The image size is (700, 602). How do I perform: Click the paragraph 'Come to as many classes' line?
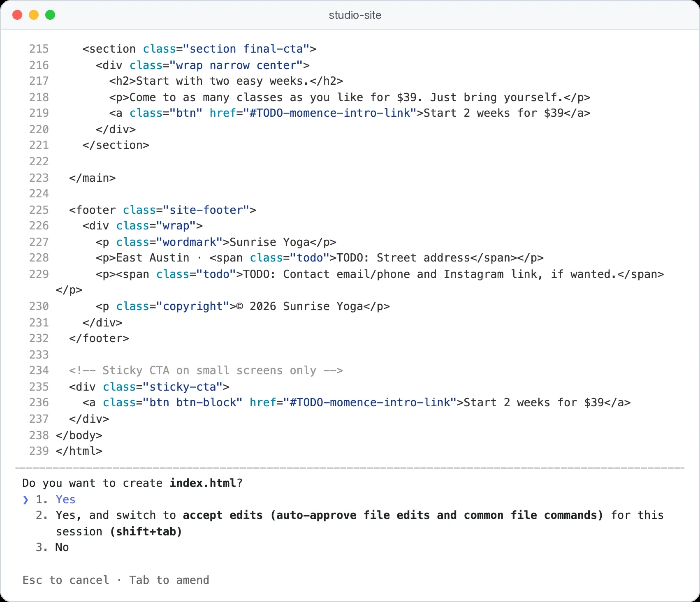pyautogui.click(x=350, y=97)
